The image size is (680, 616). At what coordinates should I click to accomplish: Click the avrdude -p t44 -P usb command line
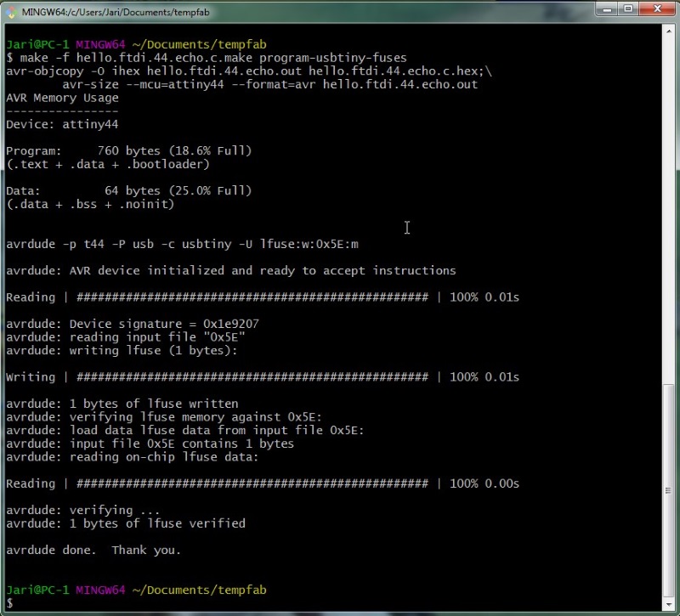click(x=182, y=244)
